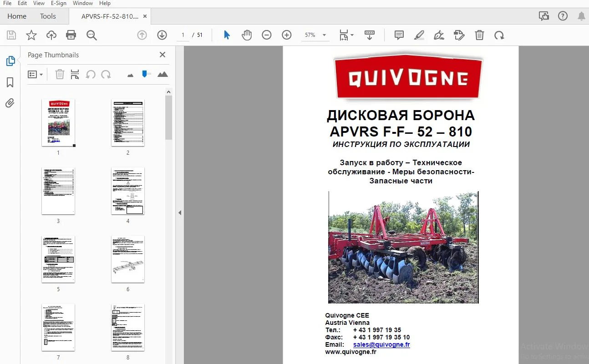Enlarge thumbnails with large mountain icon
Viewport: 589px width, 364px height.
point(162,74)
